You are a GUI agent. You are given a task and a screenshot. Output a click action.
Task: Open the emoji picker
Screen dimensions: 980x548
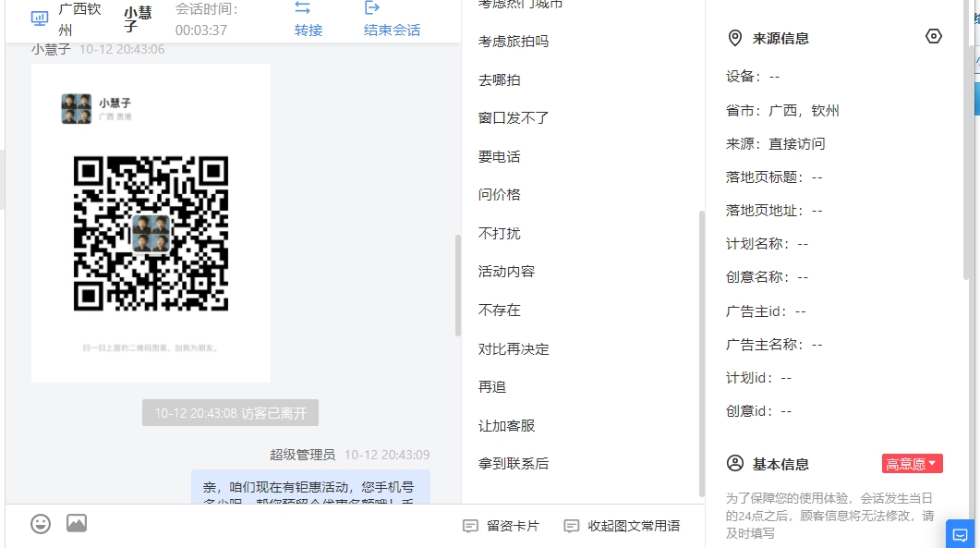[41, 524]
